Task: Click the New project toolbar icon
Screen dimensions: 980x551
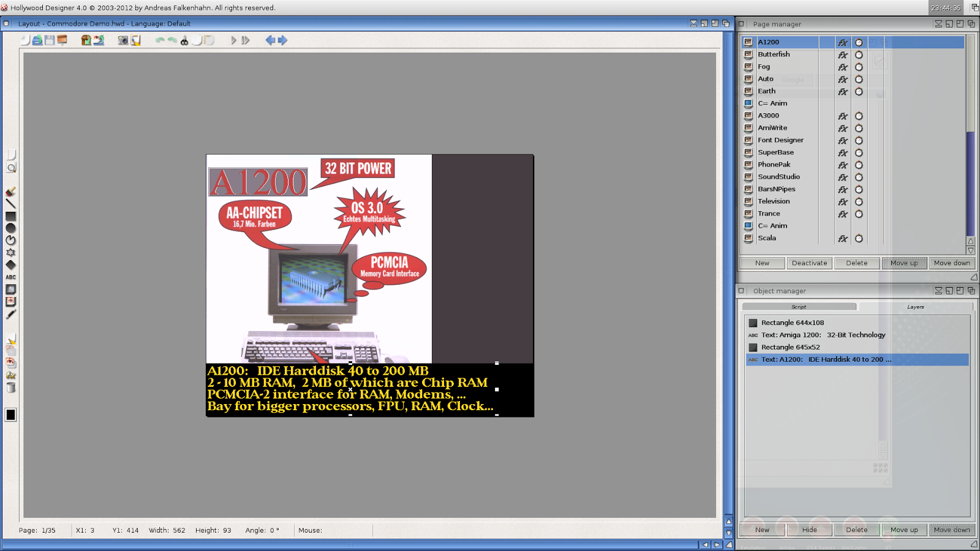Action: [25, 40]
